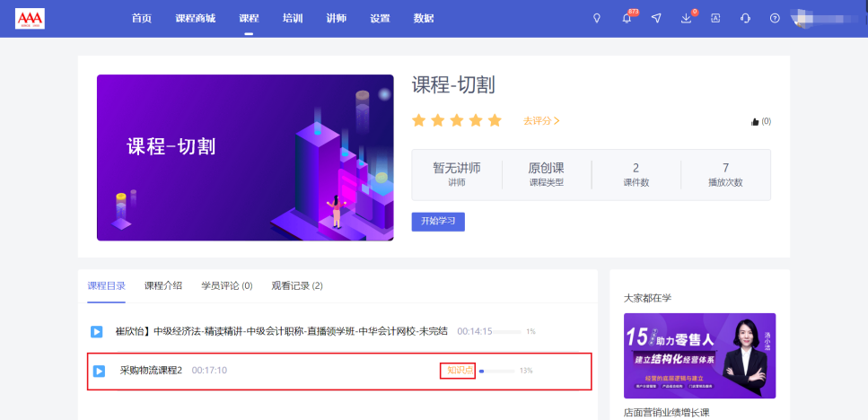Click the 00:17:10 duration text
The width and height of the screenshot is (868, 420).
[x=209, y=371]
